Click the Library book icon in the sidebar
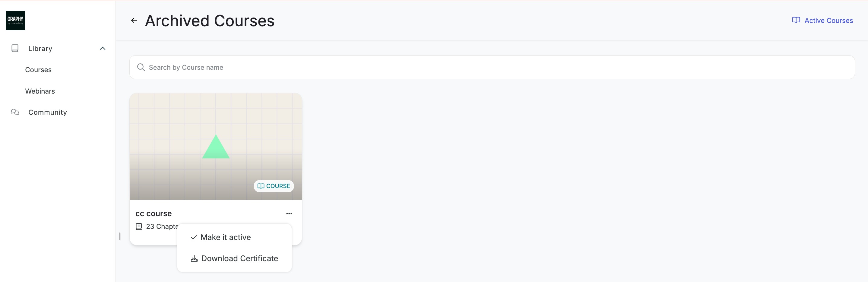Screen dimensions: 868x282 [15, 49]
